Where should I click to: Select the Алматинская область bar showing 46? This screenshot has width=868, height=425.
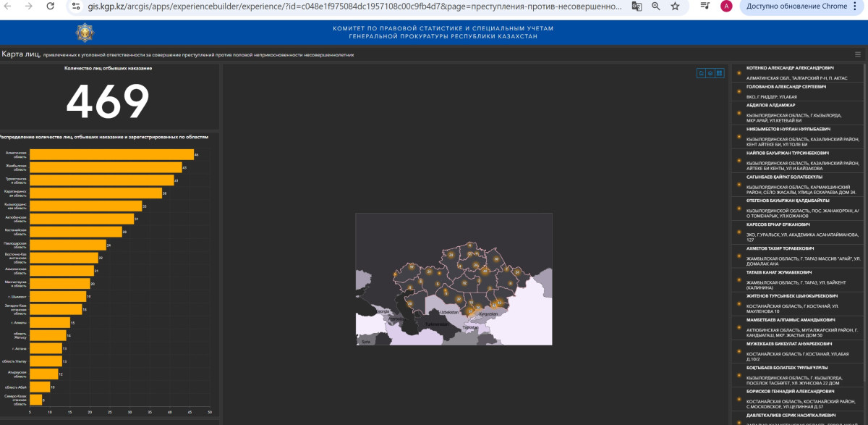pyautogui.click(x=111, y=154)
